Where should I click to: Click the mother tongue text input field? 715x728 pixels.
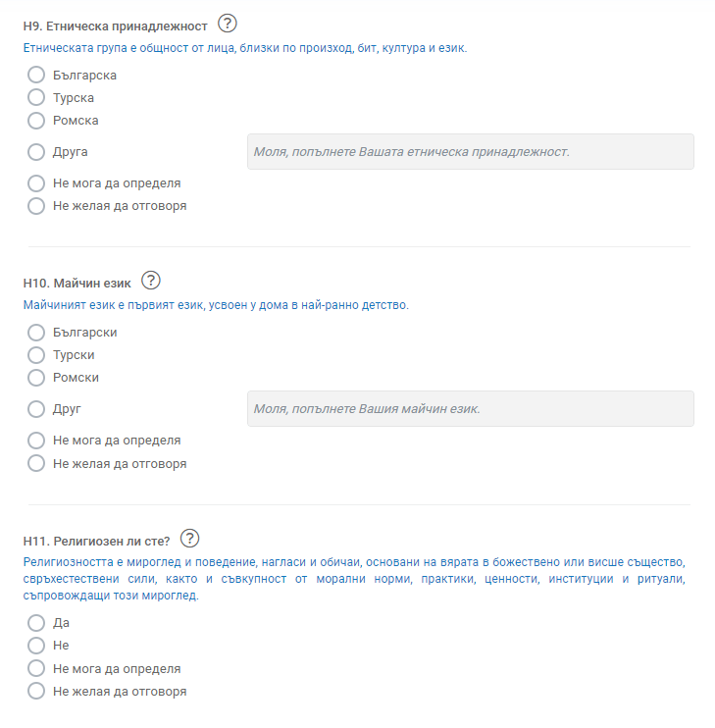tap(471, 408)
